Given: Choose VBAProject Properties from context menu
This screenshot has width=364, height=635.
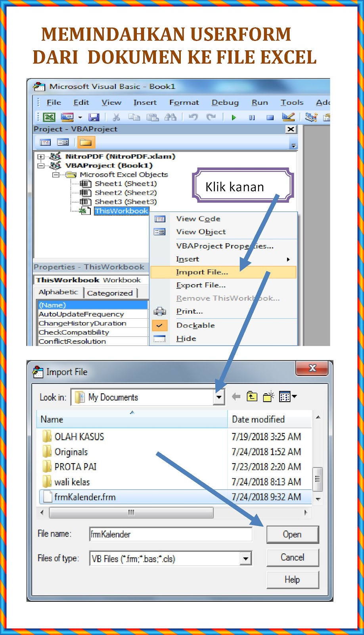Looking at the screenshot, I should (224, 246).
